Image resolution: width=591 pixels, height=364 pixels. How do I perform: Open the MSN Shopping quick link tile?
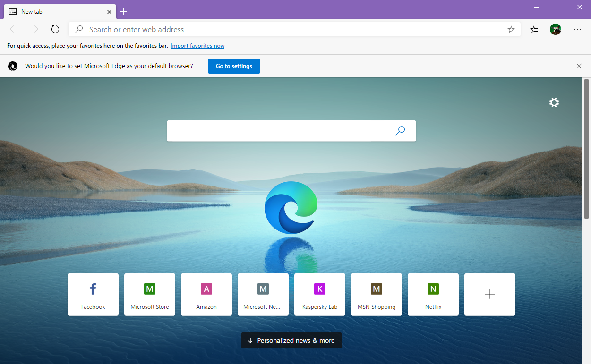pyautogui.click(x=377, y=295)
